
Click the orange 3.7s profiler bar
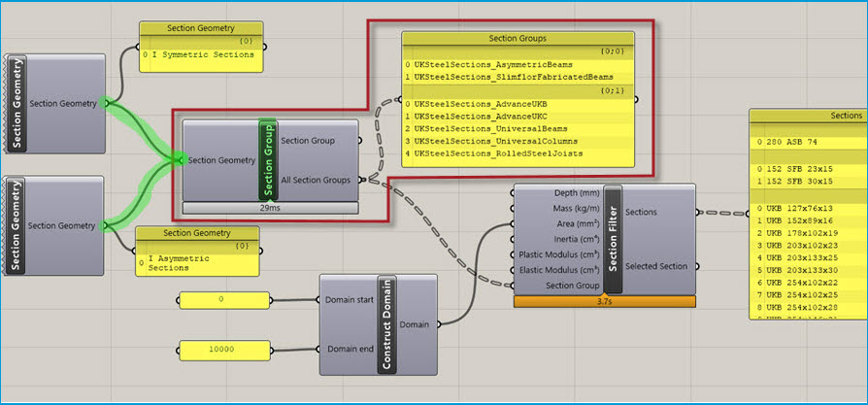(605, 302)
